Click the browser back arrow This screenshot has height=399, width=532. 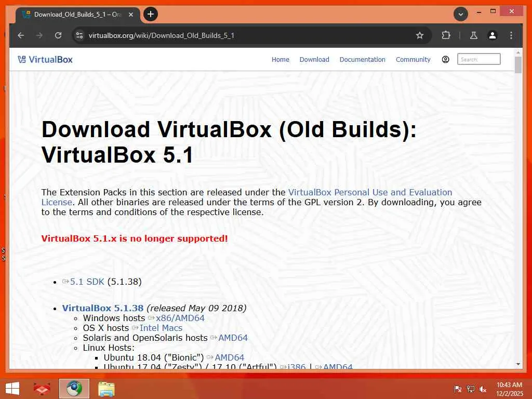[x=21, y=35]
